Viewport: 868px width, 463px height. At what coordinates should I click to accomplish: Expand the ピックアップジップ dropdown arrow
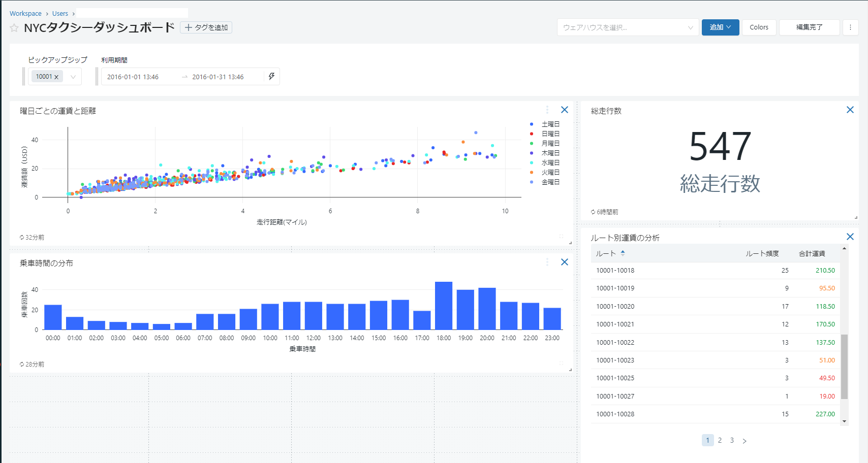click(x=73, y=77)
